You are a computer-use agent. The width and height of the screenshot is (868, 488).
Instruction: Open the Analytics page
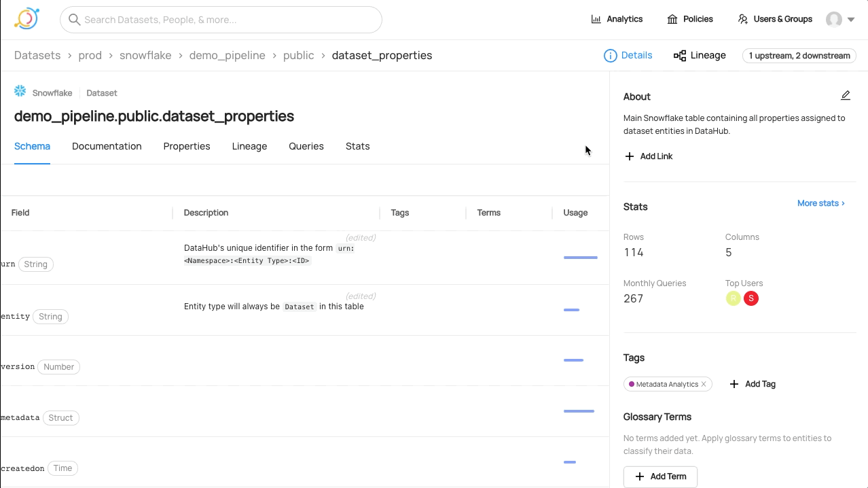point(617,19)
